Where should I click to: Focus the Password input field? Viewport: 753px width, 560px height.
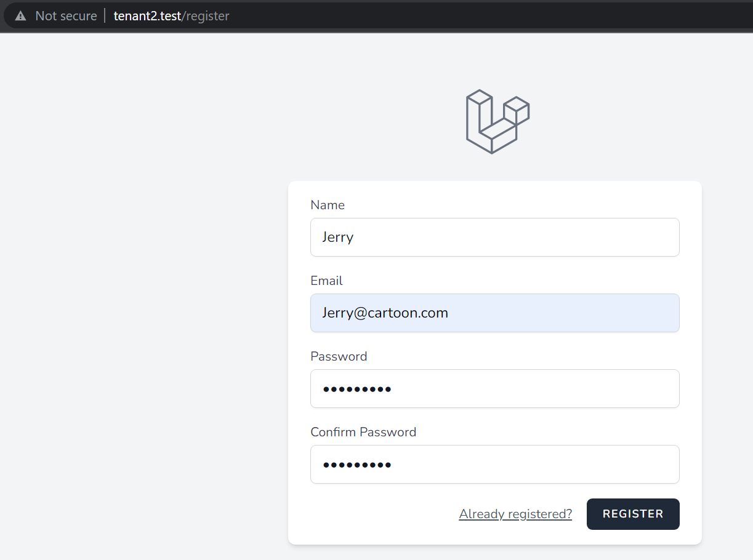[494, 388]
